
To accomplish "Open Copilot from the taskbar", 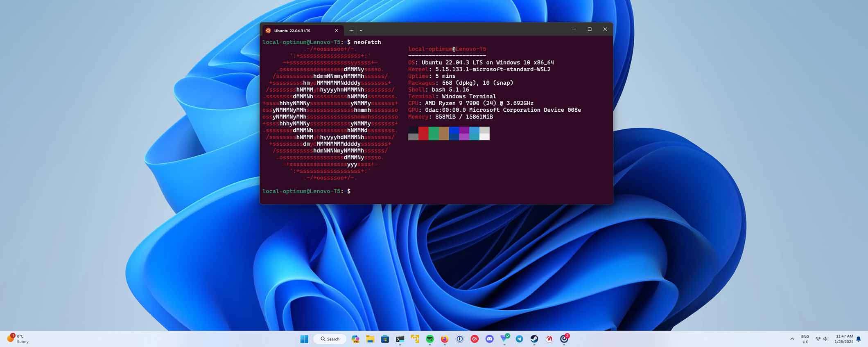I will (355, 339).
